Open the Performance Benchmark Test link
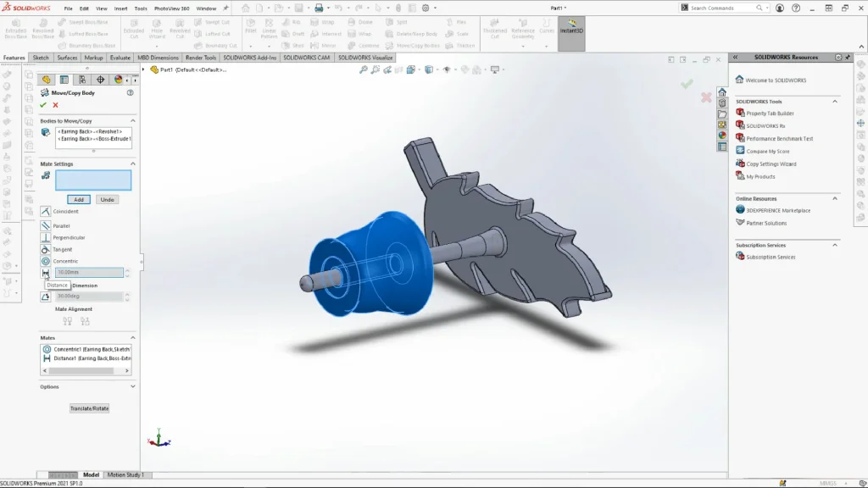Screen dimensions: 868x488 (x=780, y=139)
